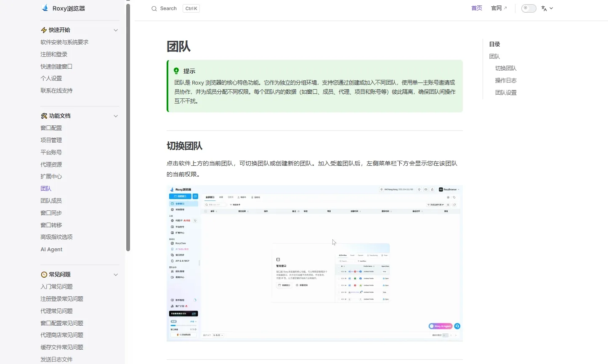Viewport: 608px width, 364px height.
Task: Click the 切换团队 section heading
Action: coord(185,146)
